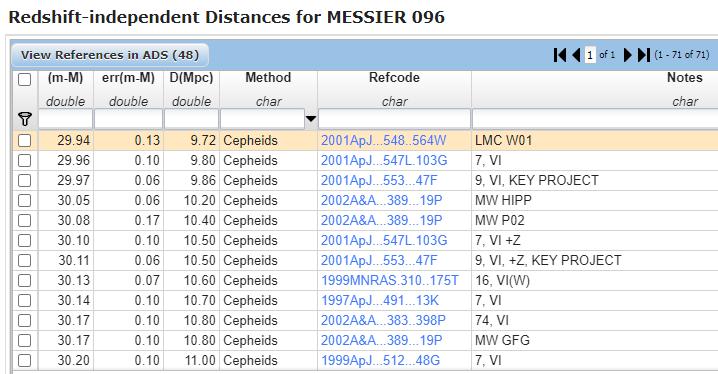Sort by the Refcode column header

394,77
